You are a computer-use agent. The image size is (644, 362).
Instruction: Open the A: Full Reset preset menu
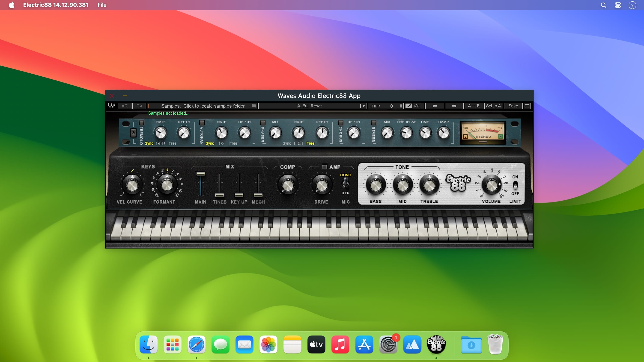309,106
